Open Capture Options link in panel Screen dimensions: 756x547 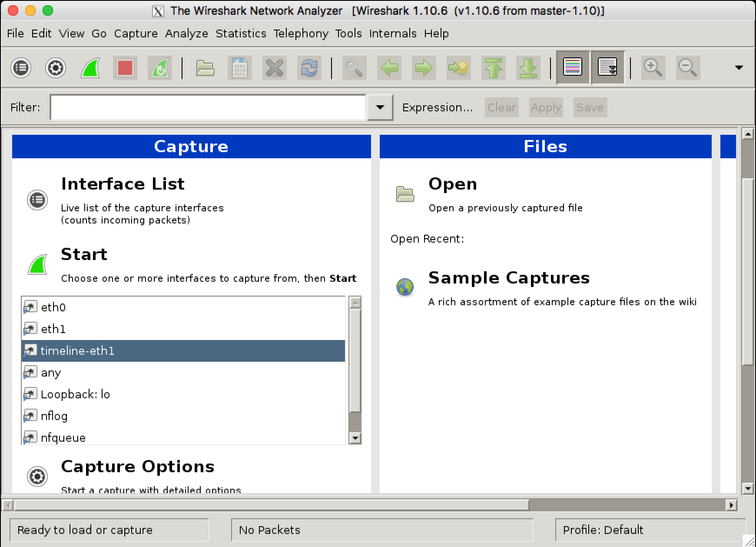click(138, 467)
